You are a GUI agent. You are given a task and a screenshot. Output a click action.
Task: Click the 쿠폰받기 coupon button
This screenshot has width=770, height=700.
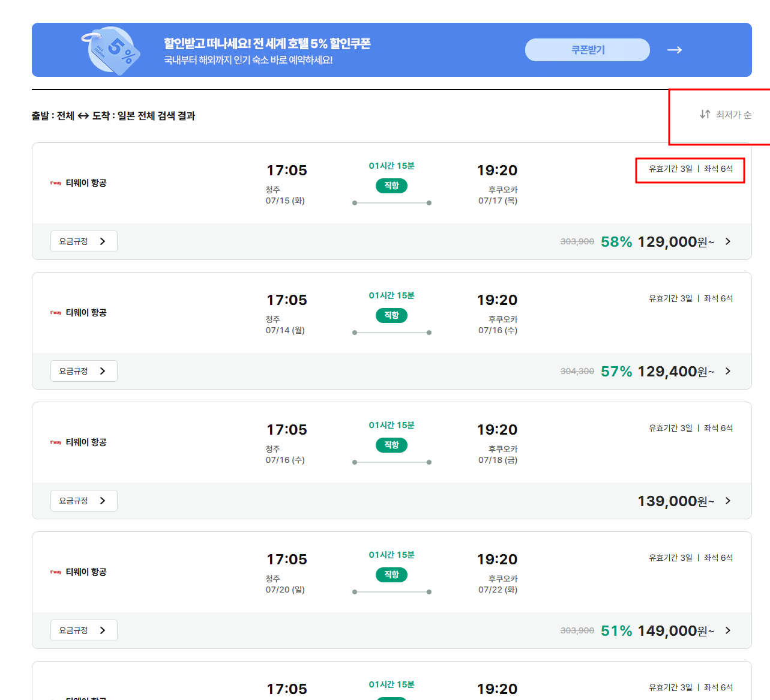coord(587,50)
